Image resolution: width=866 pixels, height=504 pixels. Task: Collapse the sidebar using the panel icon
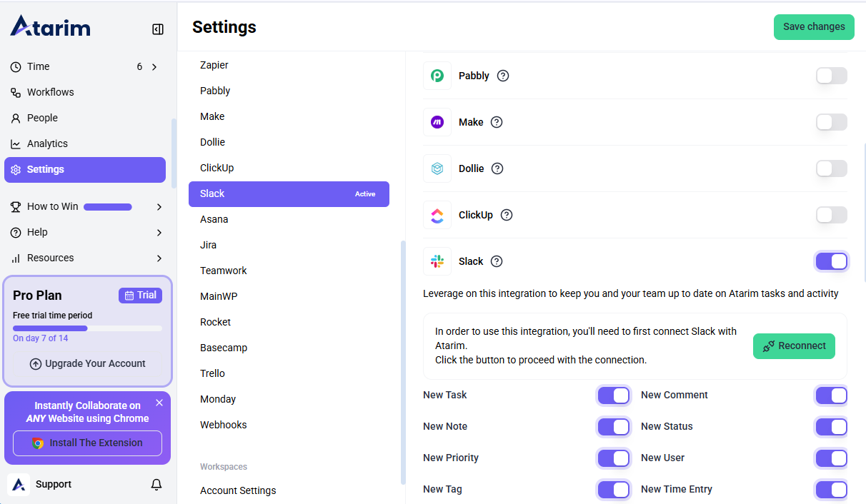[158, 29]
